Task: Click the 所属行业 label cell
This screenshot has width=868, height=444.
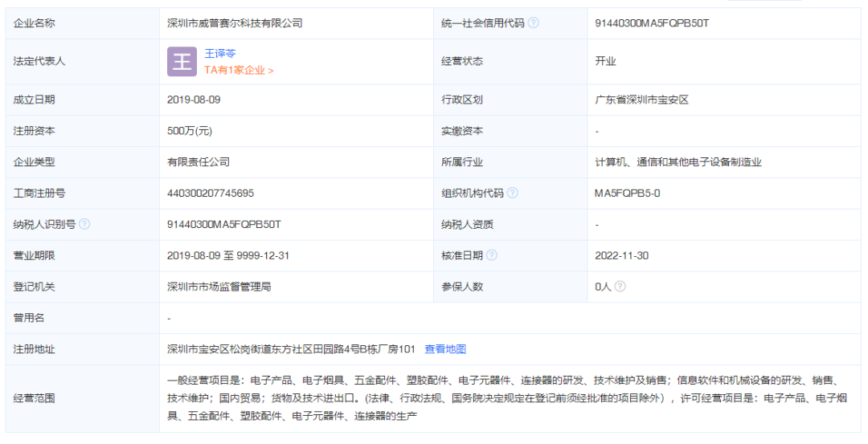Action: [510, 162]
